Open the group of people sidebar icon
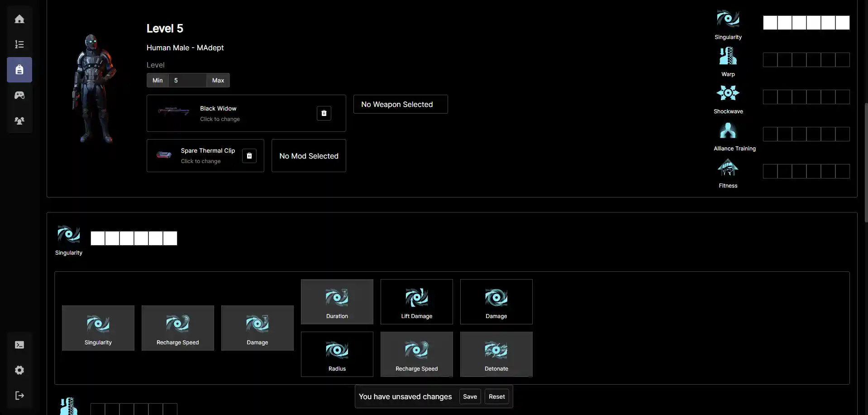This screenshot has height=415, width=868. 19,121
